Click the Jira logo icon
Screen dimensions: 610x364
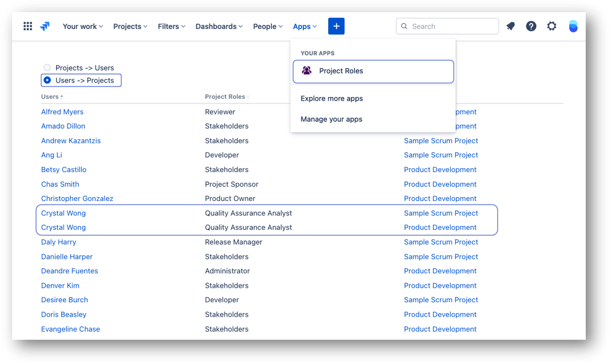(44, 26)
